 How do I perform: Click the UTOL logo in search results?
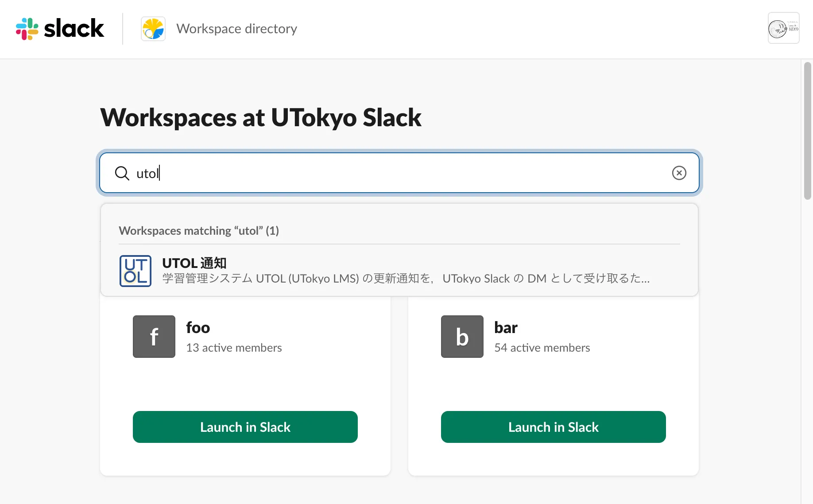coord(135,271)
